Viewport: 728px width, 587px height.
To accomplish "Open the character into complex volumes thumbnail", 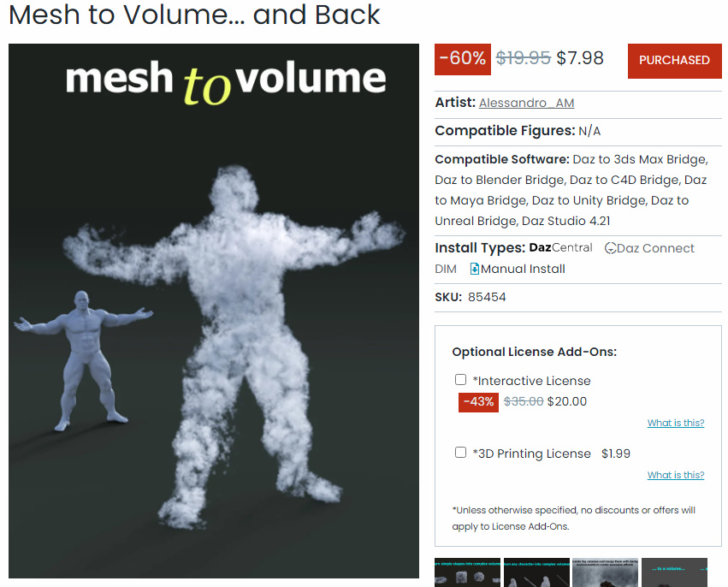I will pos(536,572).
